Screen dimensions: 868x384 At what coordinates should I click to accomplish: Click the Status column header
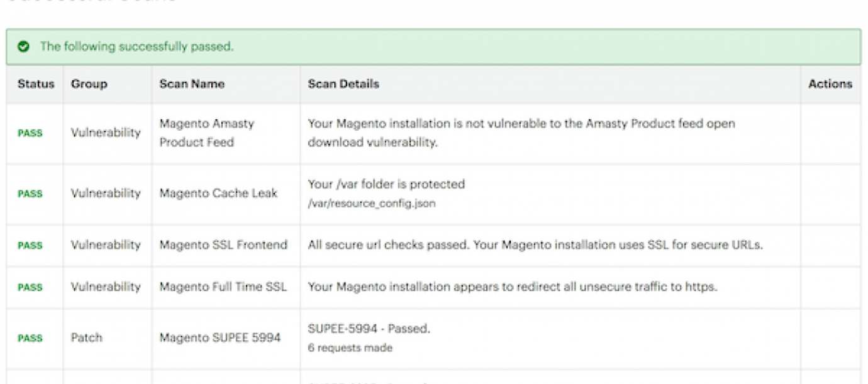pos(36,84)
